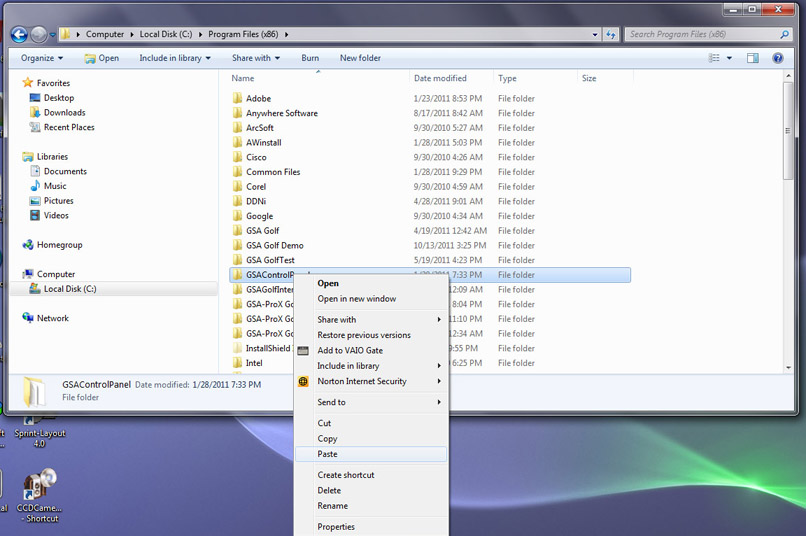The height and width of the screenshot is (536, 806).
Task: Sort by the Type column header
Action: click(507, 78)
